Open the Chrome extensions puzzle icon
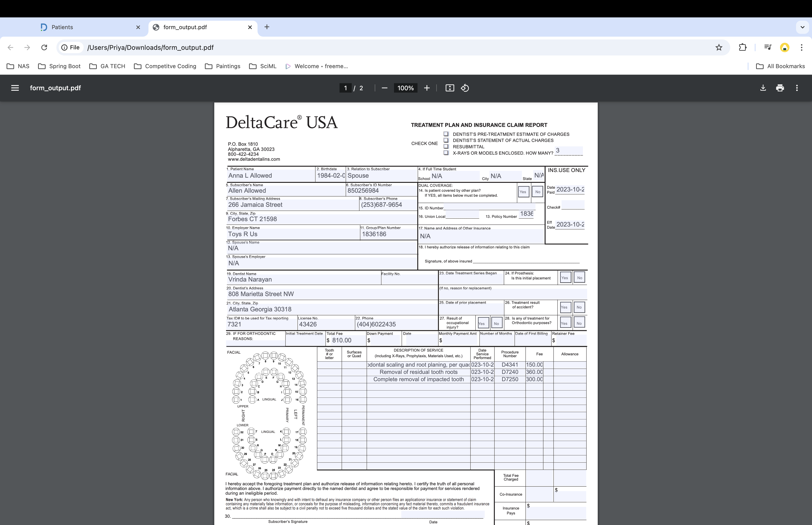The height and width of the screenshot is (525, 812). point(743,47)
